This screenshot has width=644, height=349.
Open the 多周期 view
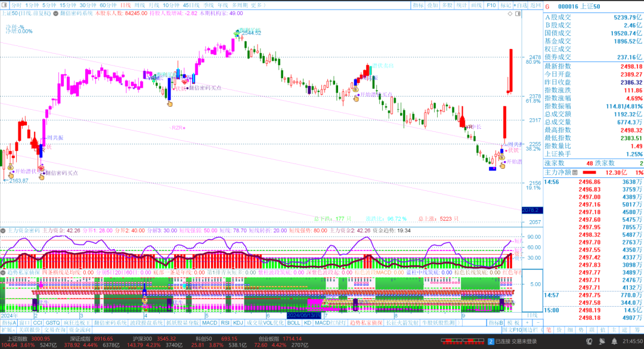[x=240, y=5]
